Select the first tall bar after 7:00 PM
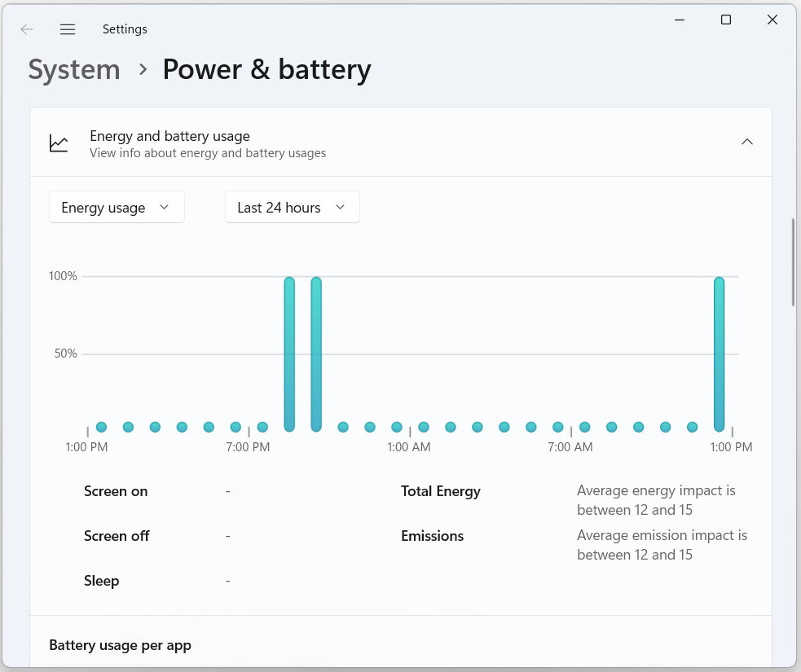 (x=289, y=354)
